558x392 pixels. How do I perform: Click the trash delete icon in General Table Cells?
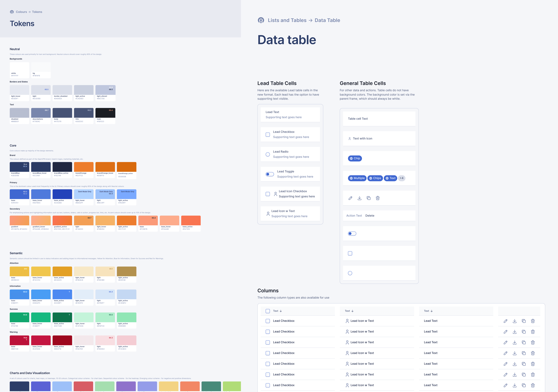click(378, 198)
